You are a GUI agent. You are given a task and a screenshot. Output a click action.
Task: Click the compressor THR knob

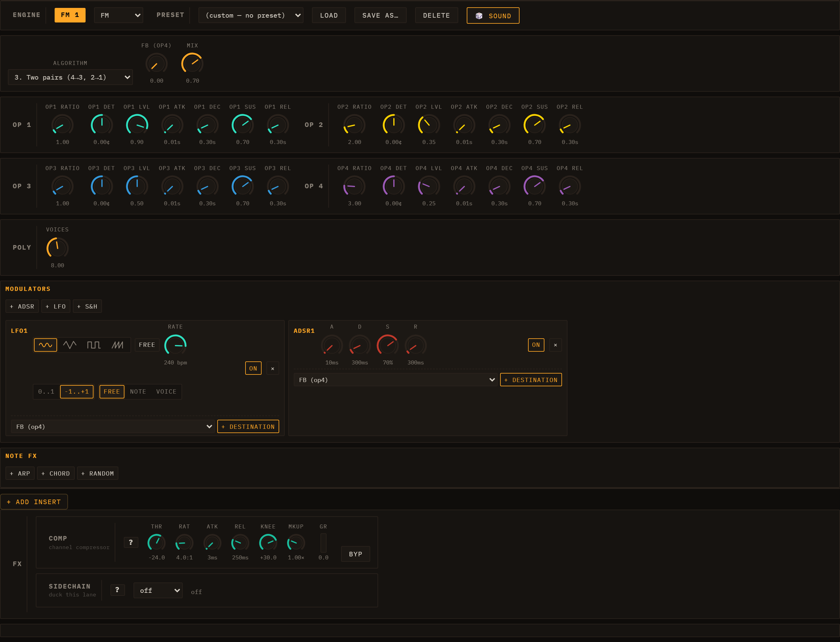pyautogui.click(x=157, y=543)
